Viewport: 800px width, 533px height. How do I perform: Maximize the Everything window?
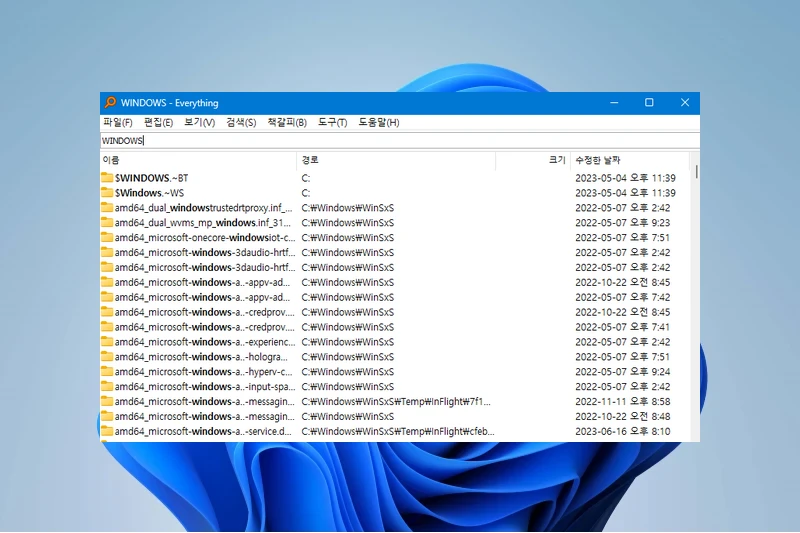[x=649, y=103]
